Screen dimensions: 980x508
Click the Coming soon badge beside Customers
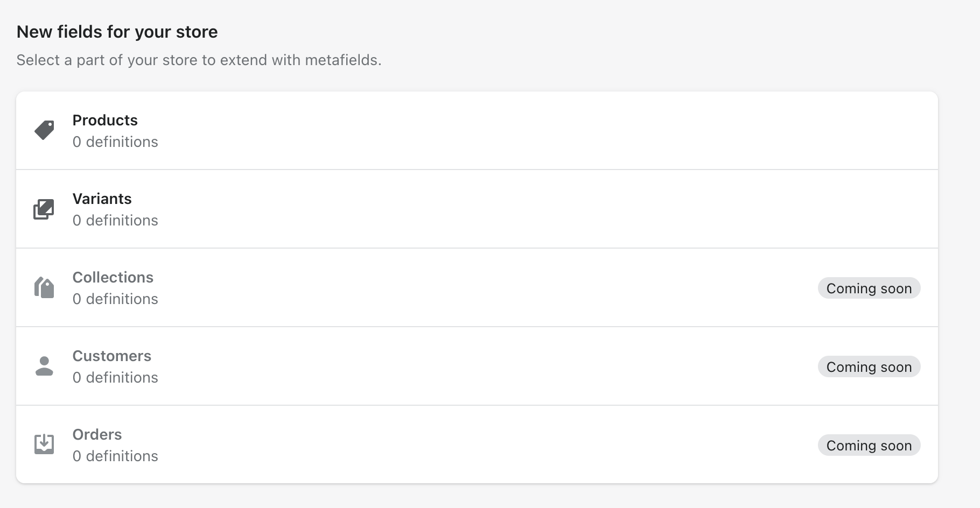click(x=869, y=366)
